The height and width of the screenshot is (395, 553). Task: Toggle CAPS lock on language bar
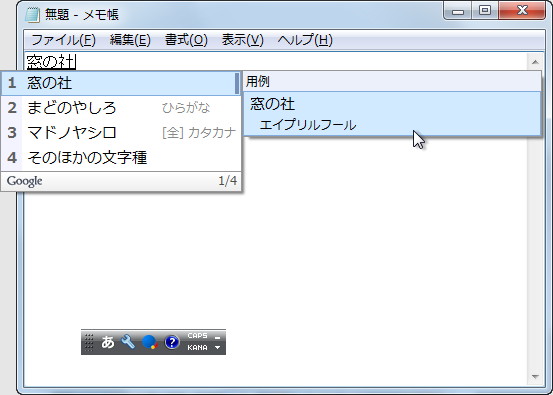tap(198, 336)
